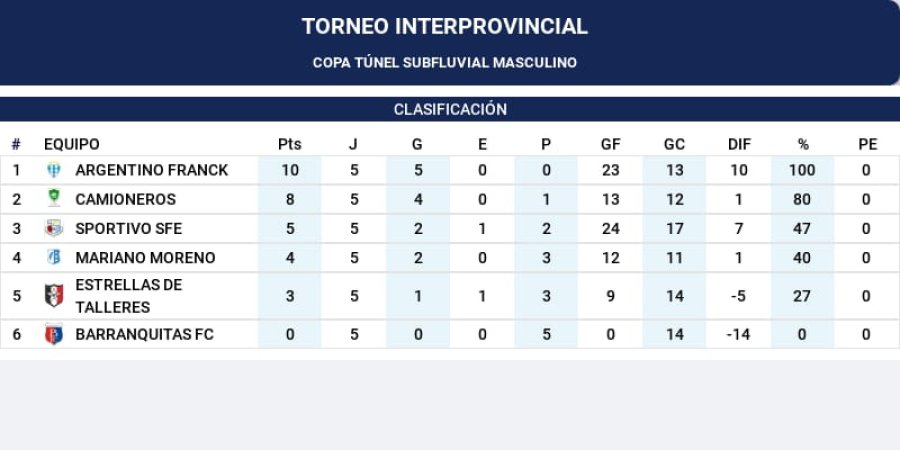Select the MARIANO MORENO team name

click(146, 257)
